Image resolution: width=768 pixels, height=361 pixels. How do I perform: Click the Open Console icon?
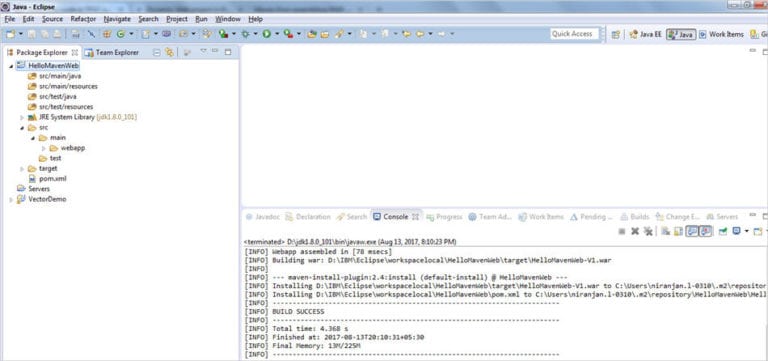(758, 231)
